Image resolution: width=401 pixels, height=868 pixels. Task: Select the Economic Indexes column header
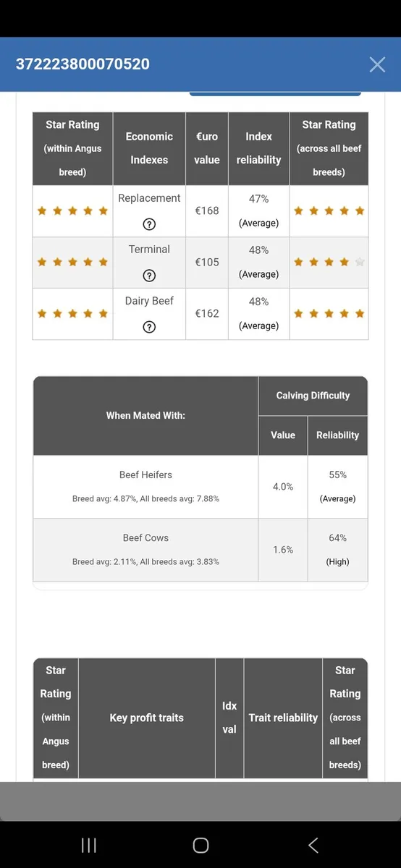pyautogui.click(x=149, y=148)
